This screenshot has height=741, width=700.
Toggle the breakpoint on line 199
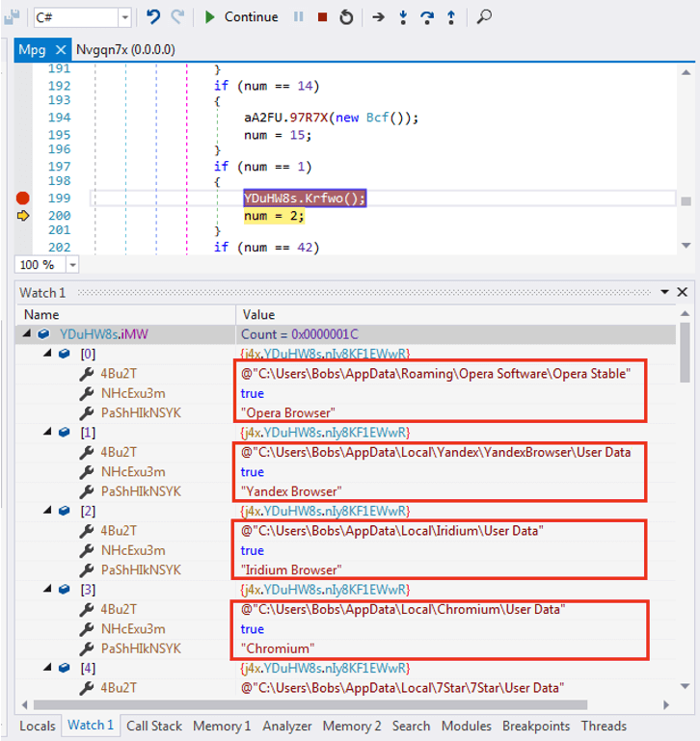coord(22,198)
